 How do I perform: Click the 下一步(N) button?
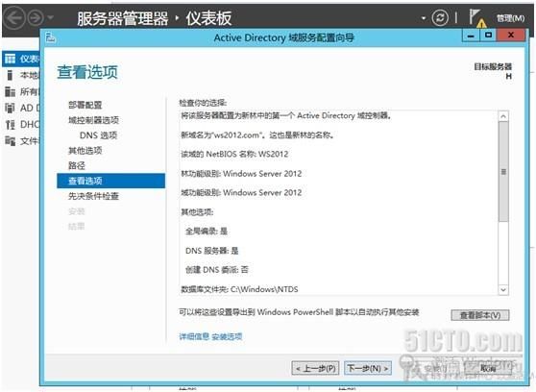pyautogui.click(x=368, y=368)
